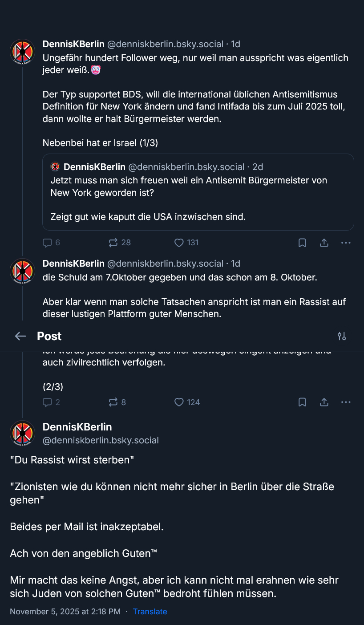This screenshot has width=364, height=625.
Task: Bookmark the (2/3) post
Action: [x=302, y=402]
